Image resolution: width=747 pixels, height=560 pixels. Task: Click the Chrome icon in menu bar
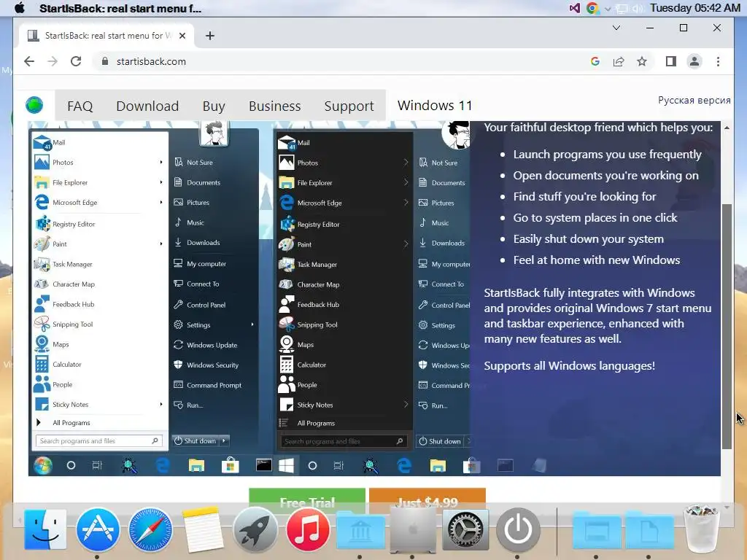[x=592, y=8]
